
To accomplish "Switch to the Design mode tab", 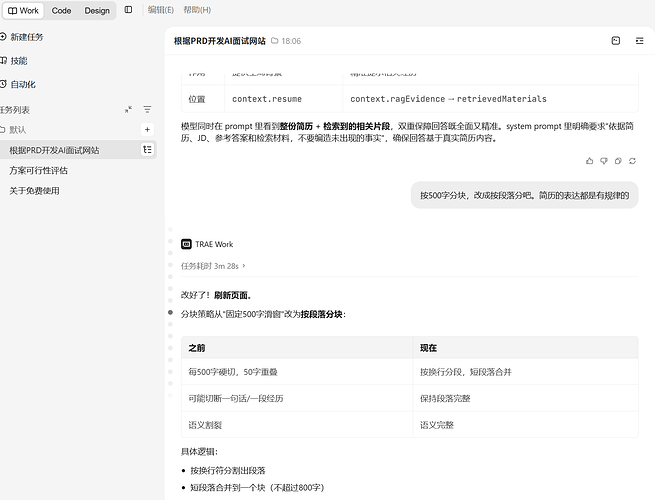I will [97, 10].
